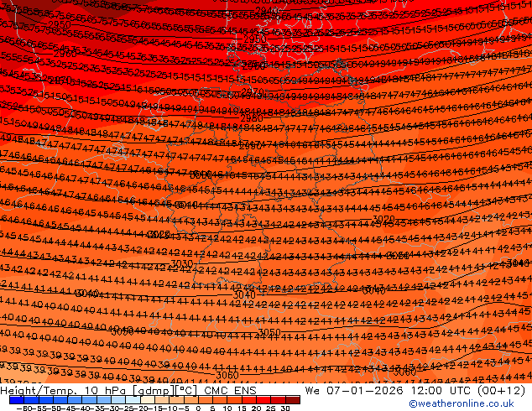
Task: Click the pale blue swatch between -25 and -20
Action: click(x=133, y=400)
